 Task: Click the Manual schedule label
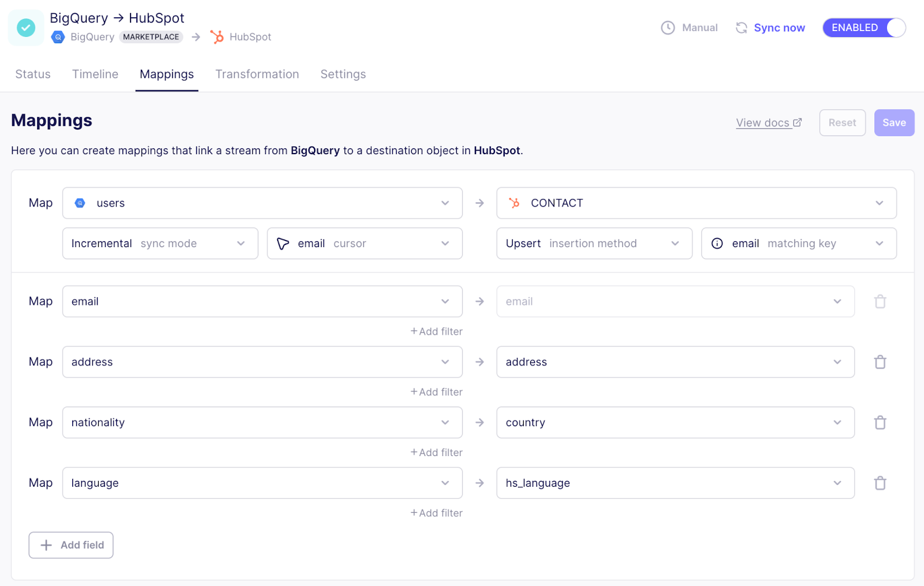tap(700, 28)
